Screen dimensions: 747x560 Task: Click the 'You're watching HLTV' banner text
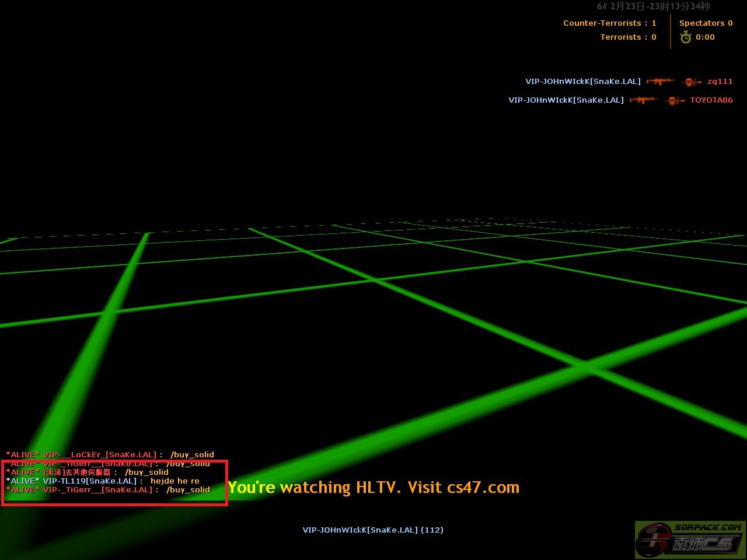(x=373, y=488)
